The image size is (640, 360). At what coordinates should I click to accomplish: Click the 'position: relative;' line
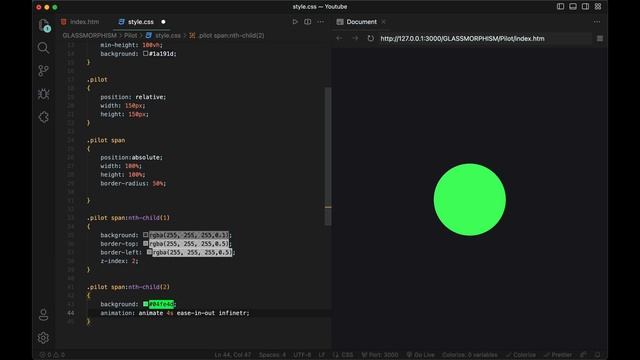pyautogui.click(x=133, y=97)
